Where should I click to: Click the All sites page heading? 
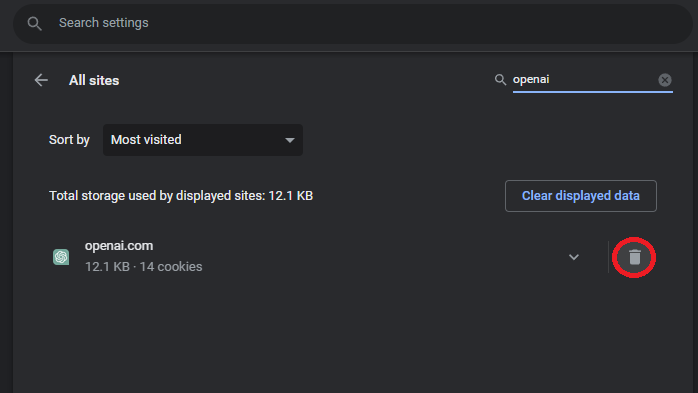tap(94, 81)
